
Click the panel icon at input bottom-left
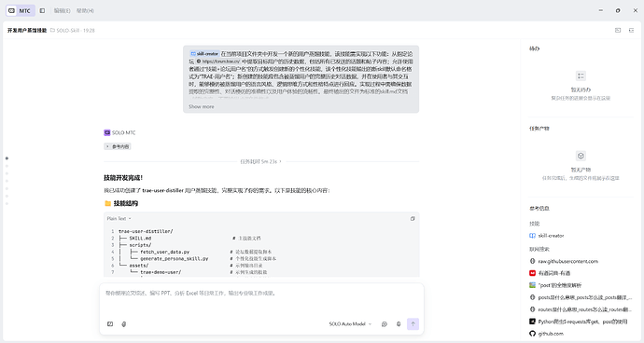pyautogui.click(x=110, y=324)
